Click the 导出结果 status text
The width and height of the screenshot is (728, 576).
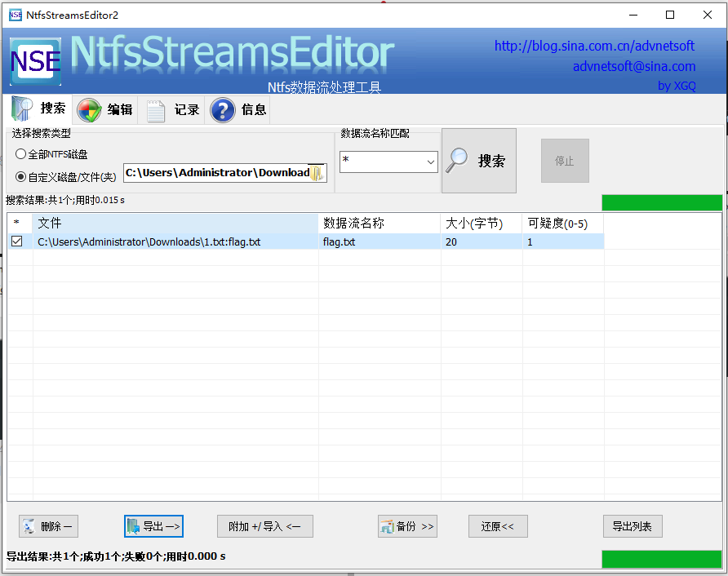click(116, 556)
